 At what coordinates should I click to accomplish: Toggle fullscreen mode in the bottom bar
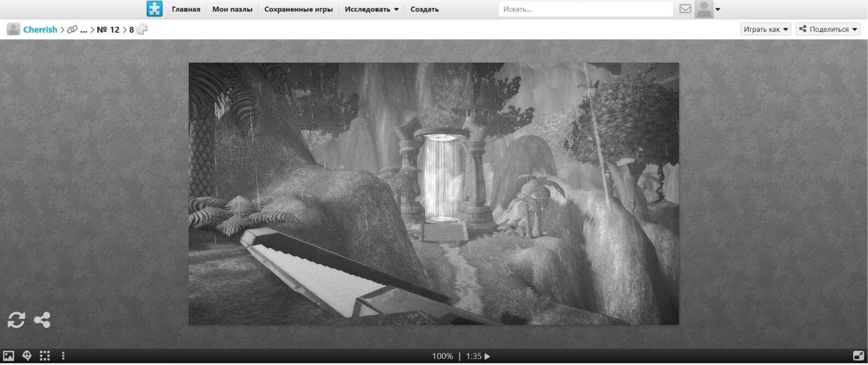tap(858, 356)
